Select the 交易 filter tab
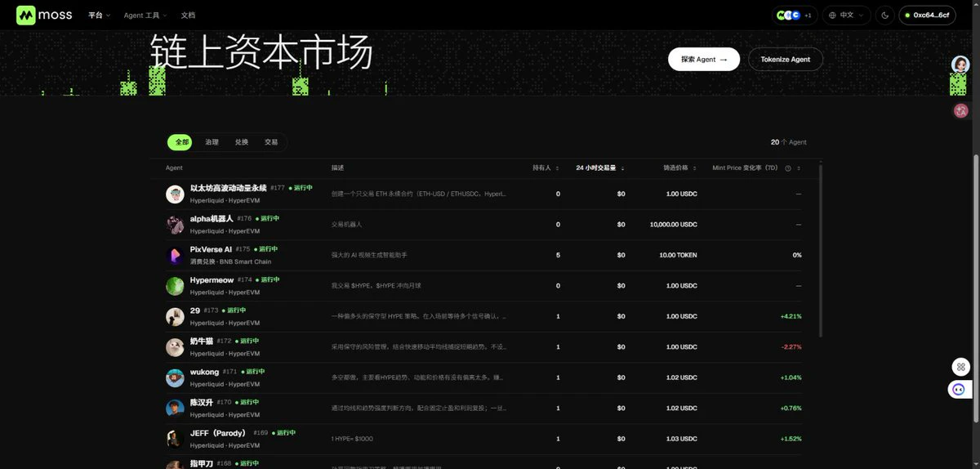 coord(271,142)
